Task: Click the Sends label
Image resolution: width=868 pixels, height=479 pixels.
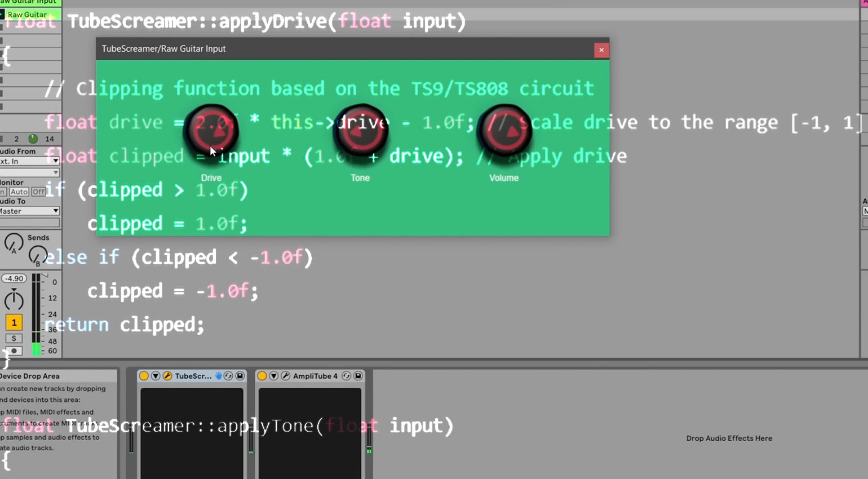Action: point(38,237)
